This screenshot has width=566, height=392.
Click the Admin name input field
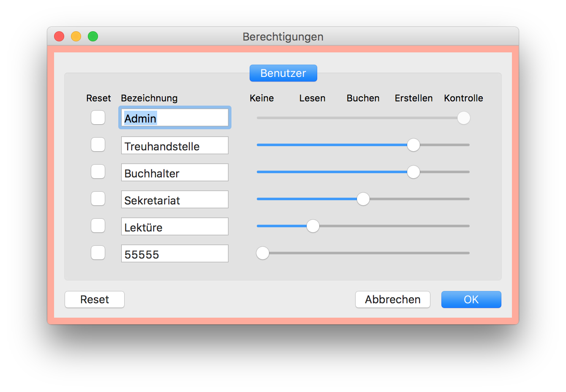[174, 118]
